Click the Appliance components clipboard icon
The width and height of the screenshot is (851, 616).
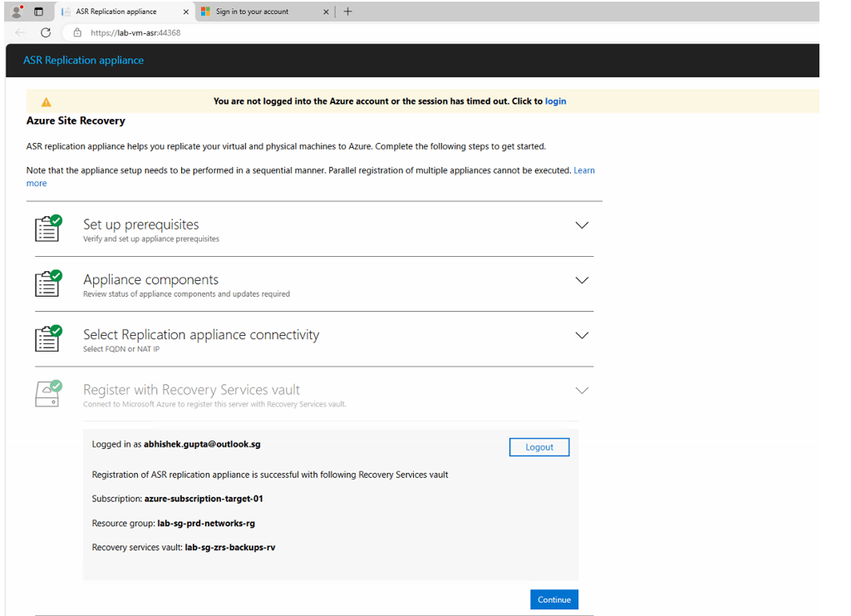[x=48, y=283]
